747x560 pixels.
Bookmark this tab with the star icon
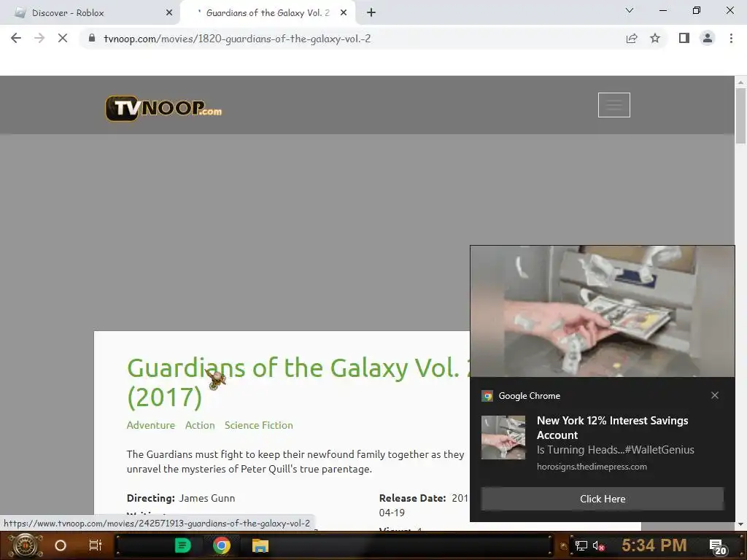[655, 38]
